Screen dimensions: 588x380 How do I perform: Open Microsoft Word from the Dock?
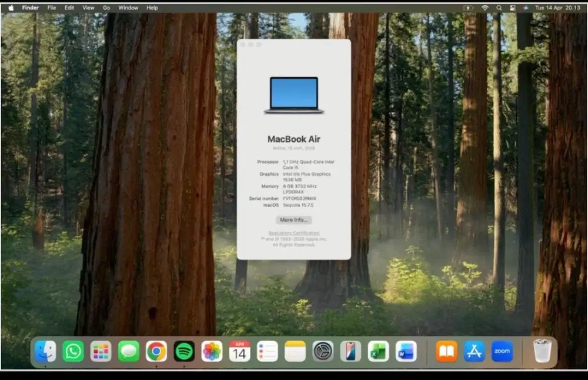(x=406, y=352)
